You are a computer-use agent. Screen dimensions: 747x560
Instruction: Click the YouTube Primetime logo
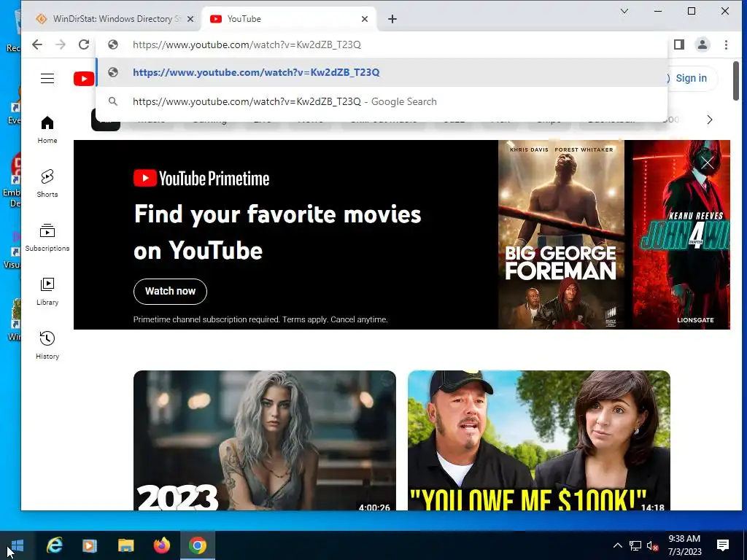click(x=201, y=179)
